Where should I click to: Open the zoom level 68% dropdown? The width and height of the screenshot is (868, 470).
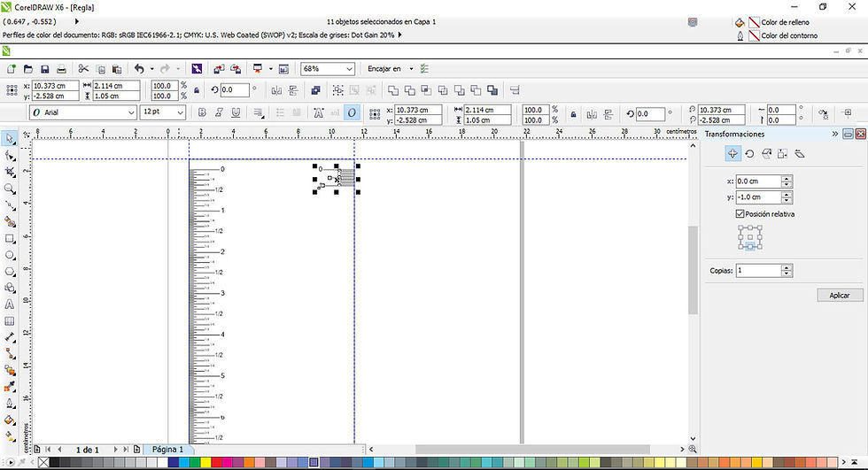point(349,69)
